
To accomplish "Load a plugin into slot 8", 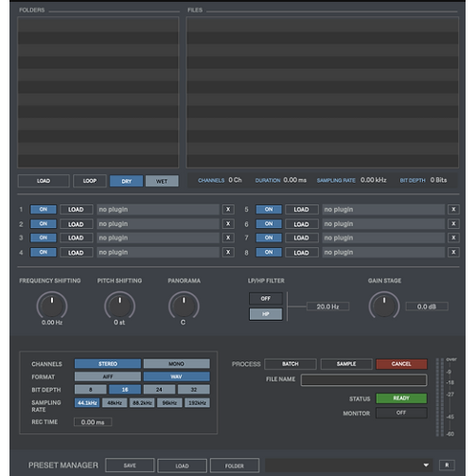I will pos(302,253).
